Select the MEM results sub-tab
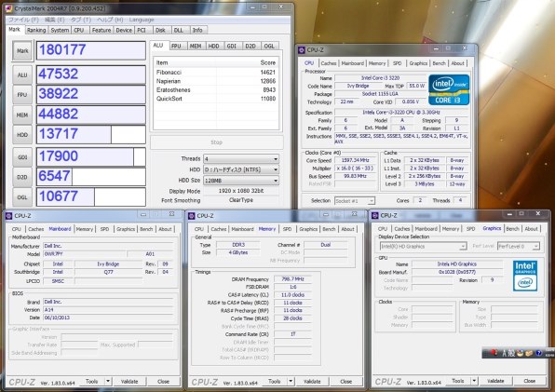555x392 pixels. pos(196,46)
